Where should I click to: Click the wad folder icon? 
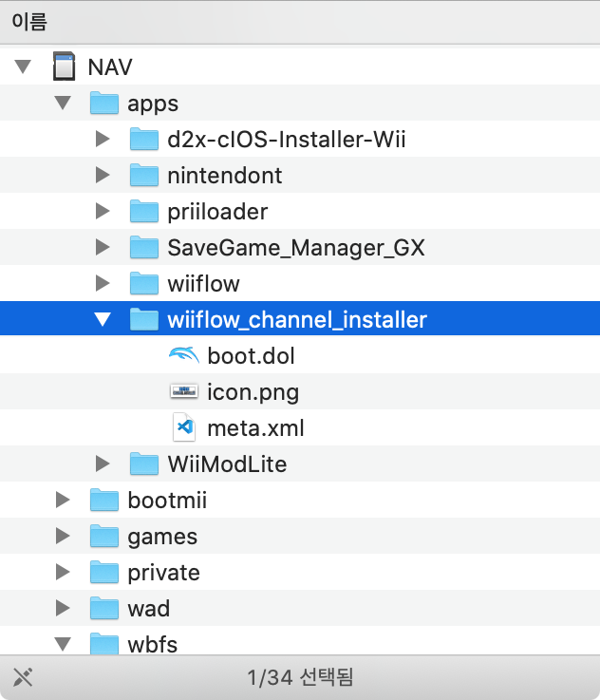click(103, 609)
